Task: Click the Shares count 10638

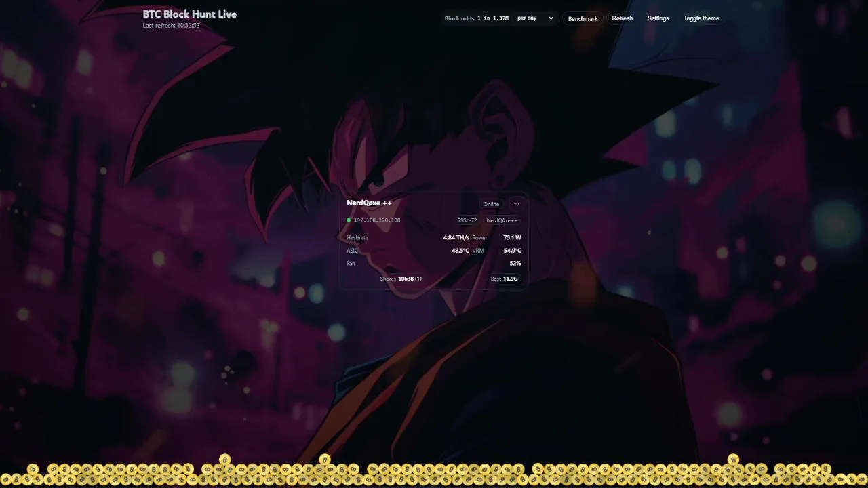Action: click(x=406, y=279)
